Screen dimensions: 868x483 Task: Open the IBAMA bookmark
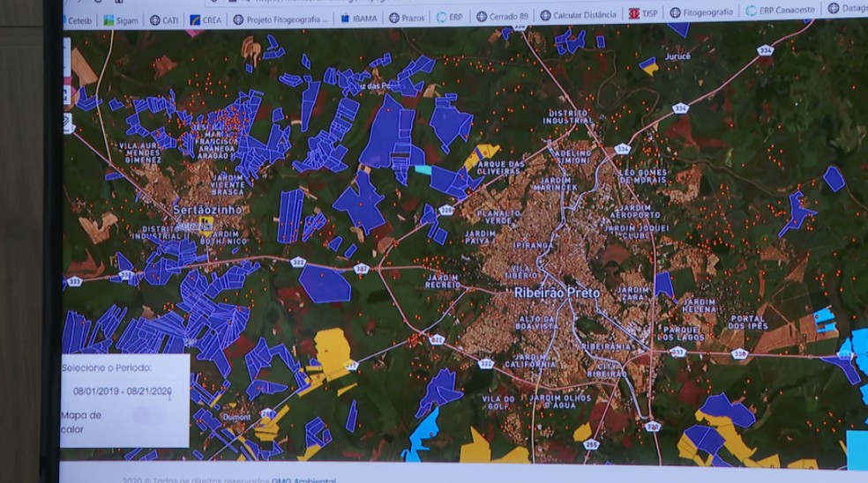358,19
